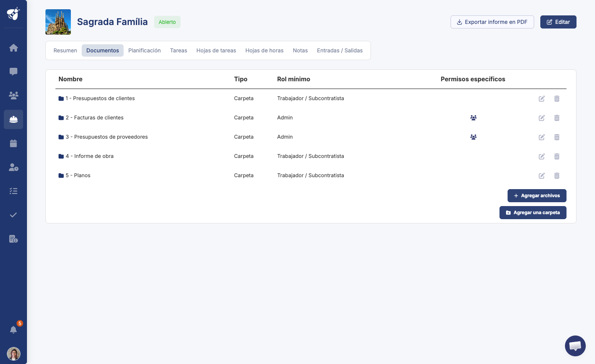595x364 pixels.
Task: Click the Sagrada Família project thumbnail
Action: pyautogui.click(x=58, y=22)
